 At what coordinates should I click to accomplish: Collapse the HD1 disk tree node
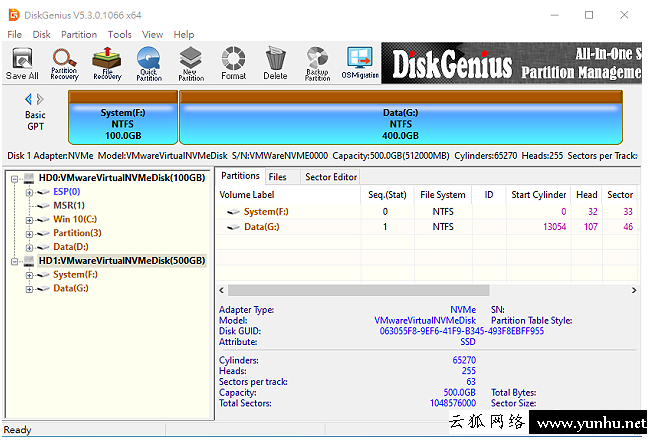[x=15, y=262]
